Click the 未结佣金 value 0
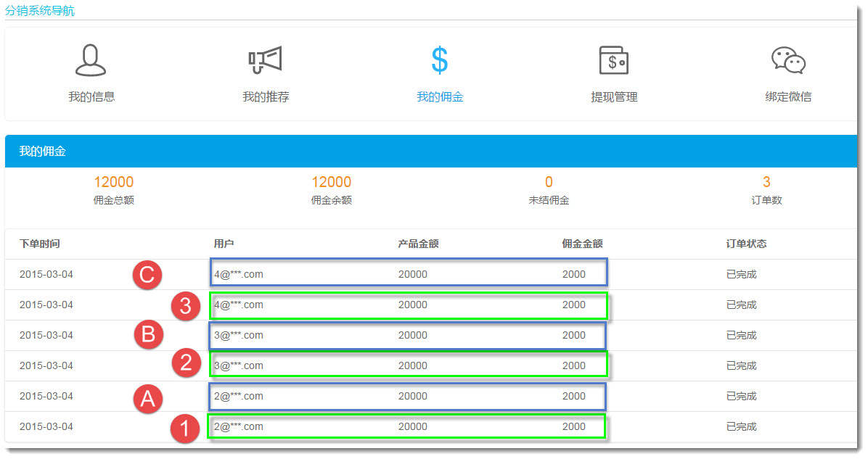The width and height of the screenshot is (868, 459). pyautogui.click(x=549, y=182)
